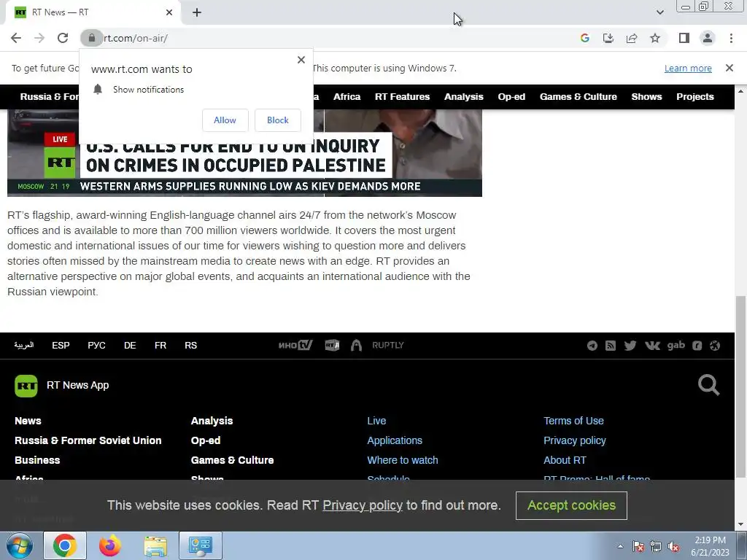Open the RT Doc logo link

[332, 345]
